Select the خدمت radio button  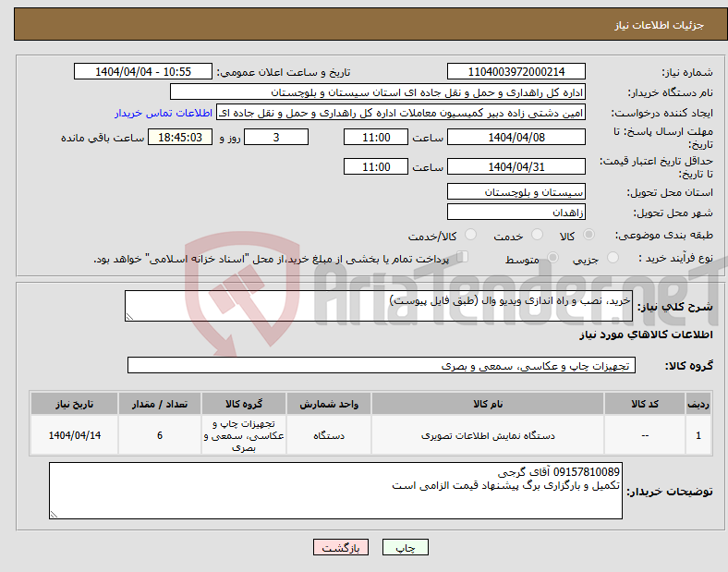537,235
